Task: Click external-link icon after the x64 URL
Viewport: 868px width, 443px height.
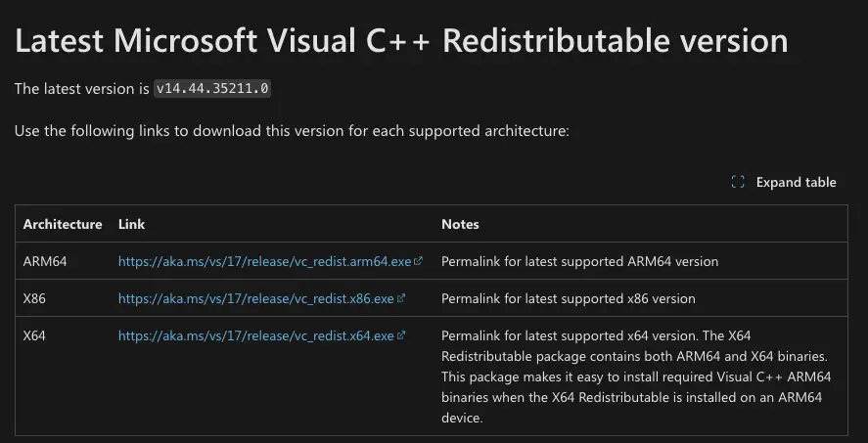Action: [401, 335]
